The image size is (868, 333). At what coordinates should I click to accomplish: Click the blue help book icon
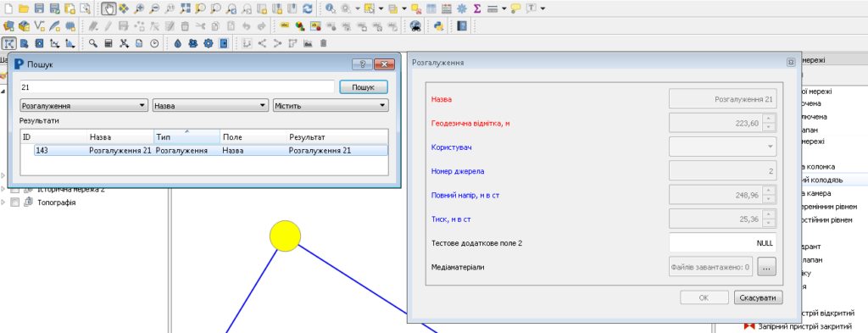(462, 25)
